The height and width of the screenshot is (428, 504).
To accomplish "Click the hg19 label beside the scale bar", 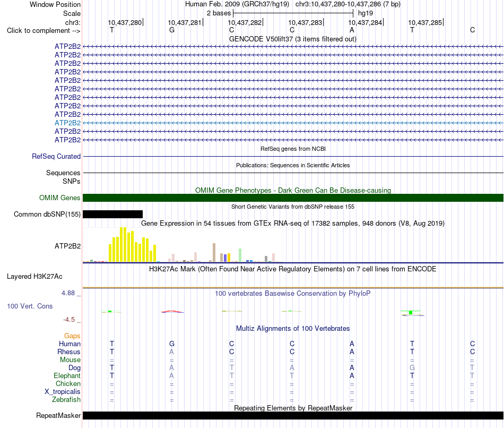I will [x=366, y=13].
